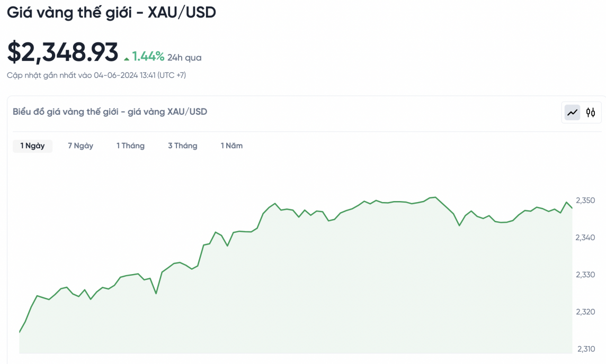Screen dimensions: 606x364
Task: Click the Cập nhật gần nhất timestamp
Action: pyautogui.click(x=96, y=75)
